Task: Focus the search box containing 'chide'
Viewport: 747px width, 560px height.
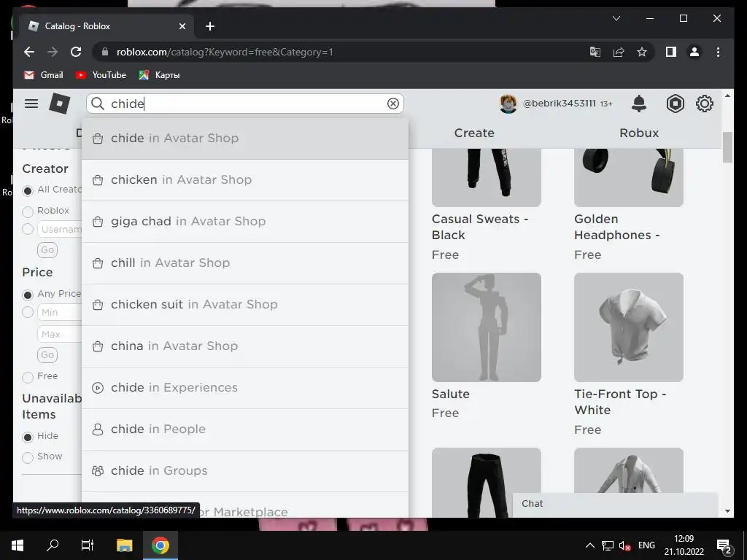Action: pos(245,104)
